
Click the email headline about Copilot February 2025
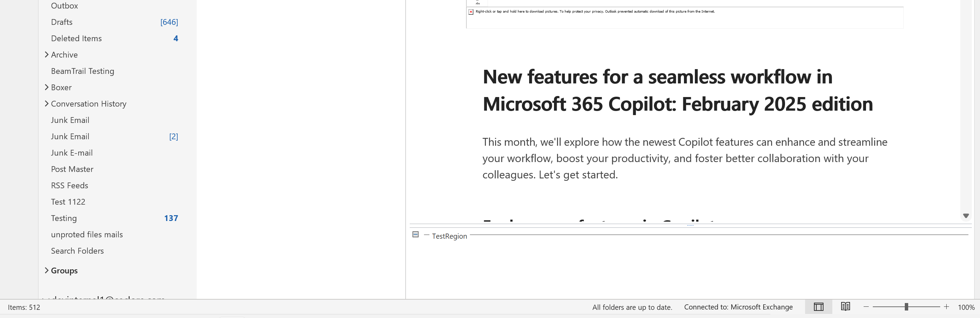[x=677, y=90]
